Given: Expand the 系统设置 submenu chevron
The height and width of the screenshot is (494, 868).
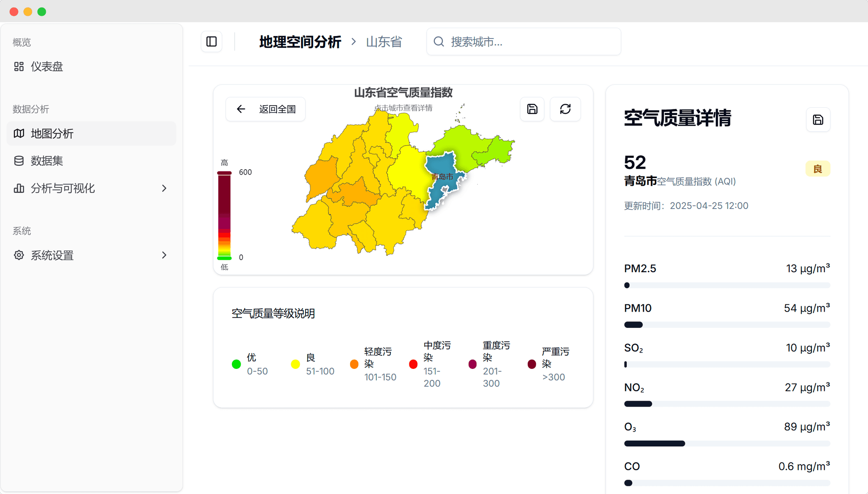Looking at the screenshot, I should tap(164, 255).
